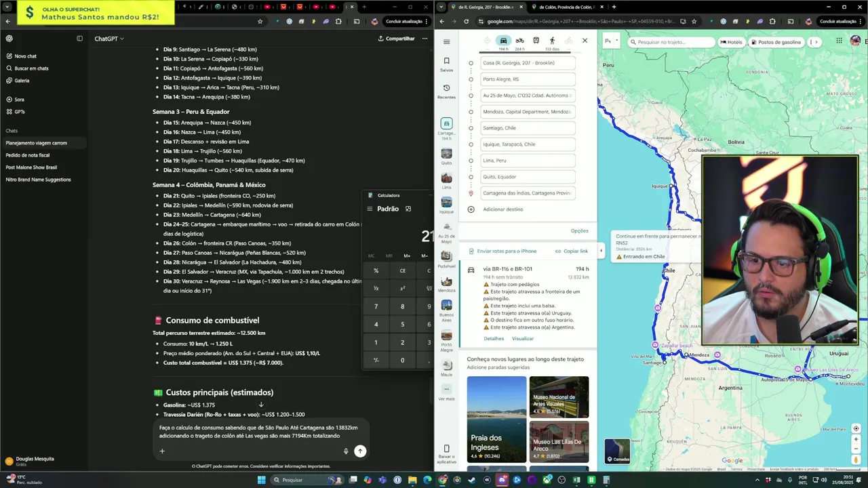The image size is (868, 488).
Task: Click the microphone dictation icon in ChatGPT
Action: [346, 451]
